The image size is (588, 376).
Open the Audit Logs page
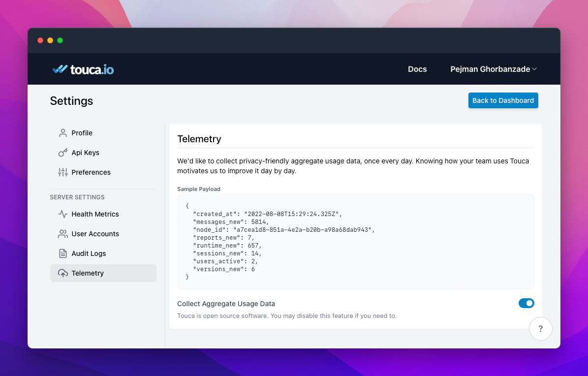[x=103, y=253]
